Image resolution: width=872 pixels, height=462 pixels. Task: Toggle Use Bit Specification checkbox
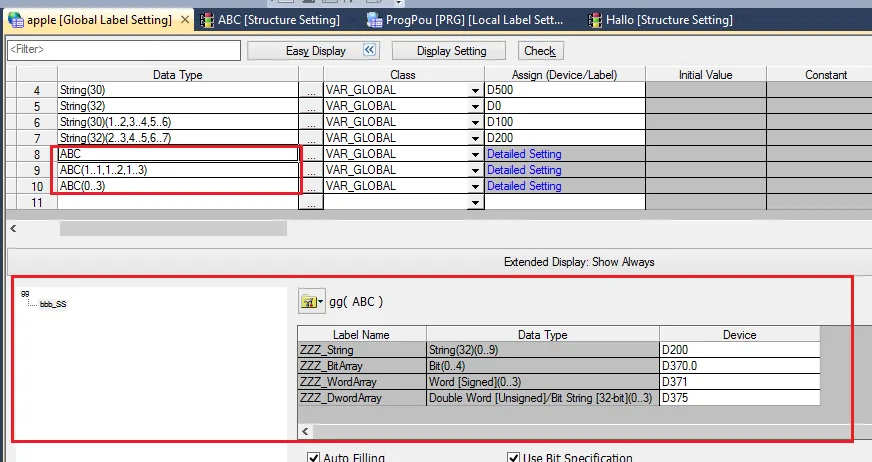point(513,457)
